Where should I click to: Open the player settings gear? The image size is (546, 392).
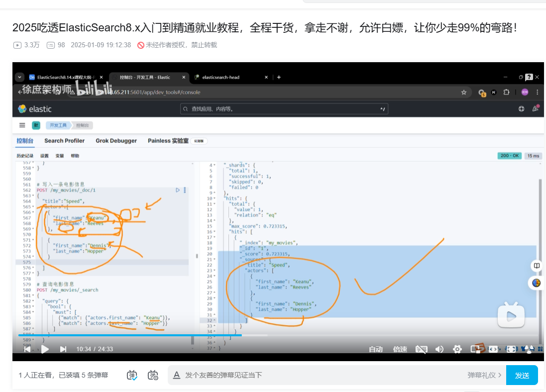tap(457, 349)
